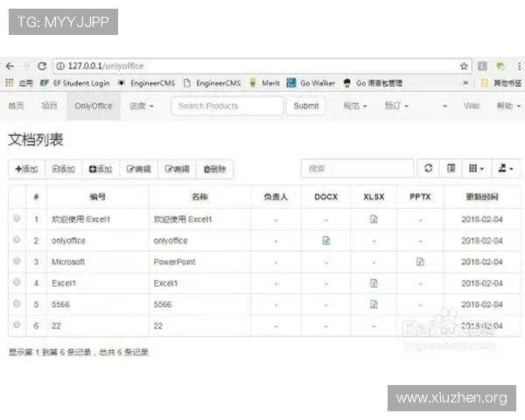Screen dimensions: 525x420
Task: Open the Wiki nav item
Action: click(472, 106)
